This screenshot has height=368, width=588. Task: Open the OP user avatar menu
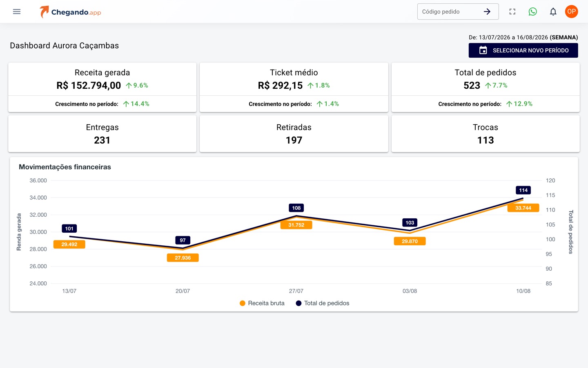[572, 11]
